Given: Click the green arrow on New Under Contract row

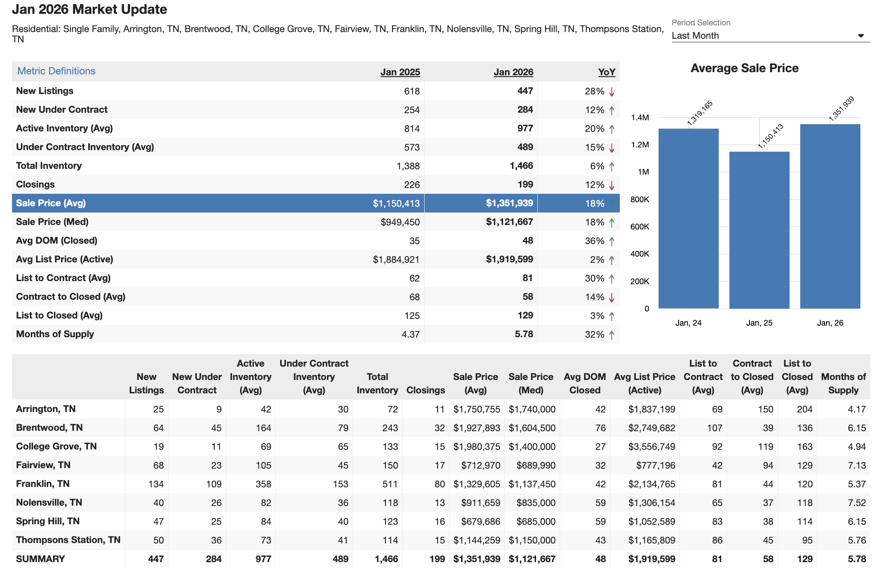Looking at the screenshot, I should [x=612, y=110].
